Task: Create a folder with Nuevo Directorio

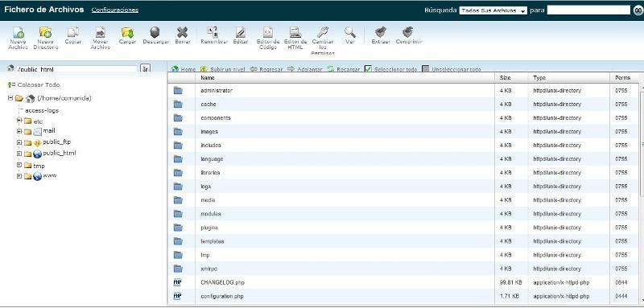Action: (46, 33)
